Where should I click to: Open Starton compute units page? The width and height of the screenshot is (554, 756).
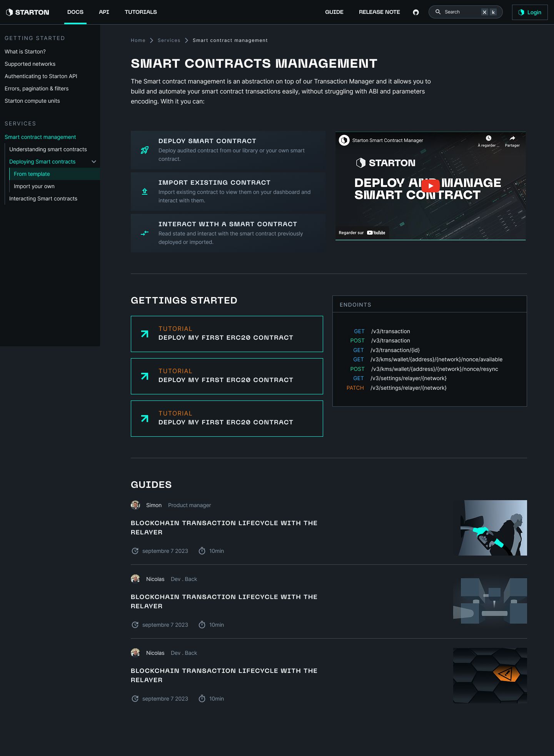[x=32, y=101]
